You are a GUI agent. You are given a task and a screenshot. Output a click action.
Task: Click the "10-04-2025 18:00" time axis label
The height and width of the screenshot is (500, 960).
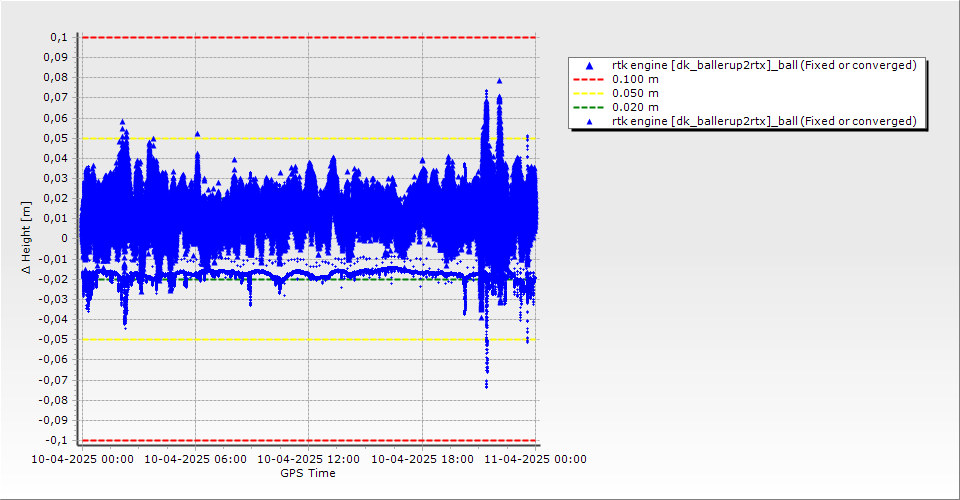[422, 459]
